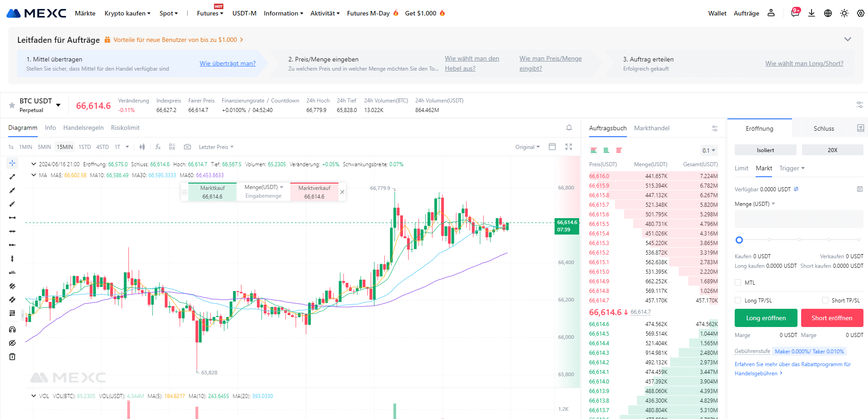This screenshot has width=868, height=419.
Task: Take a chart screenshot with camera icon
Action: tap(187, 147)
